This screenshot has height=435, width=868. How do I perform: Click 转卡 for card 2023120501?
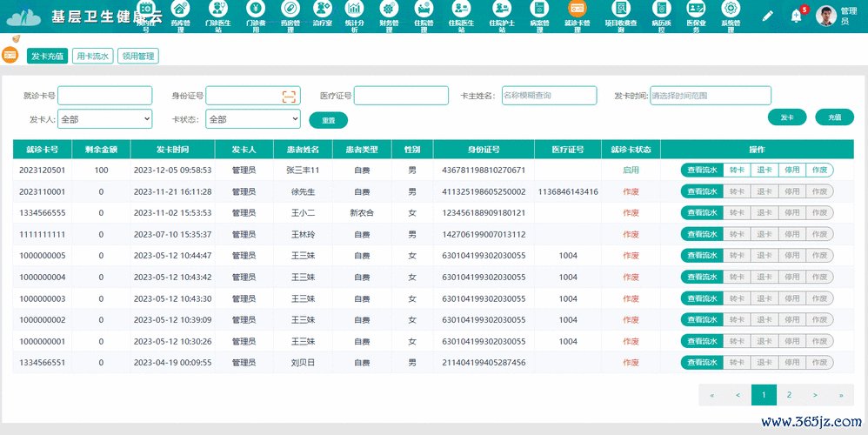tap(737, 170)
